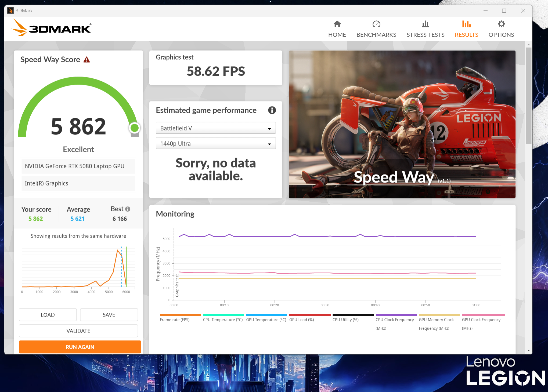This screenshot has height=392, width=548.
Task: Click the scrollbar down arrow
Action: click(528, 350)
